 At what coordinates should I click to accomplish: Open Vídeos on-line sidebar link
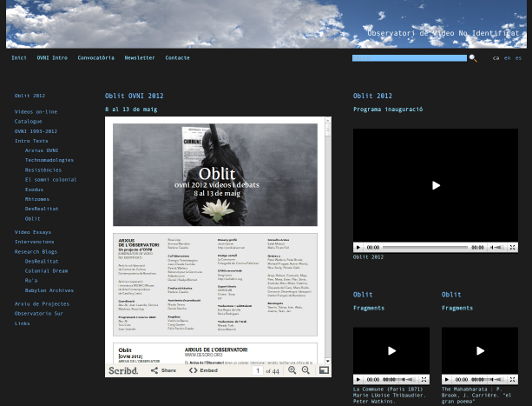[36, 112]
